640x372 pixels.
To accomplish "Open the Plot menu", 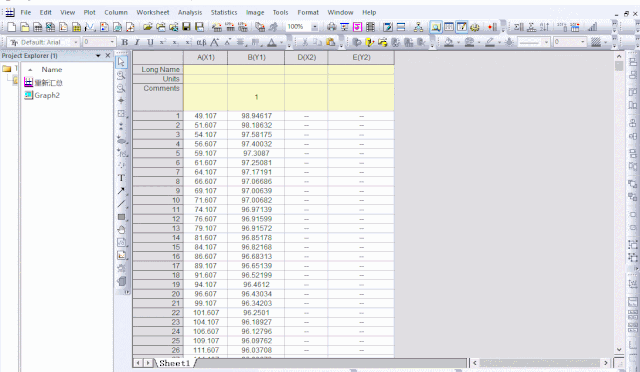I will (89, 12).
